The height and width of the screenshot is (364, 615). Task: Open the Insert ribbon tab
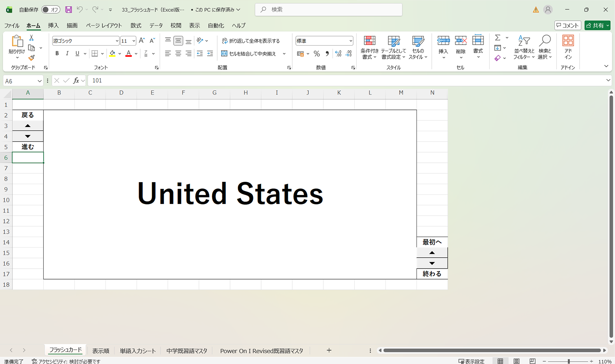click(53, 26)
